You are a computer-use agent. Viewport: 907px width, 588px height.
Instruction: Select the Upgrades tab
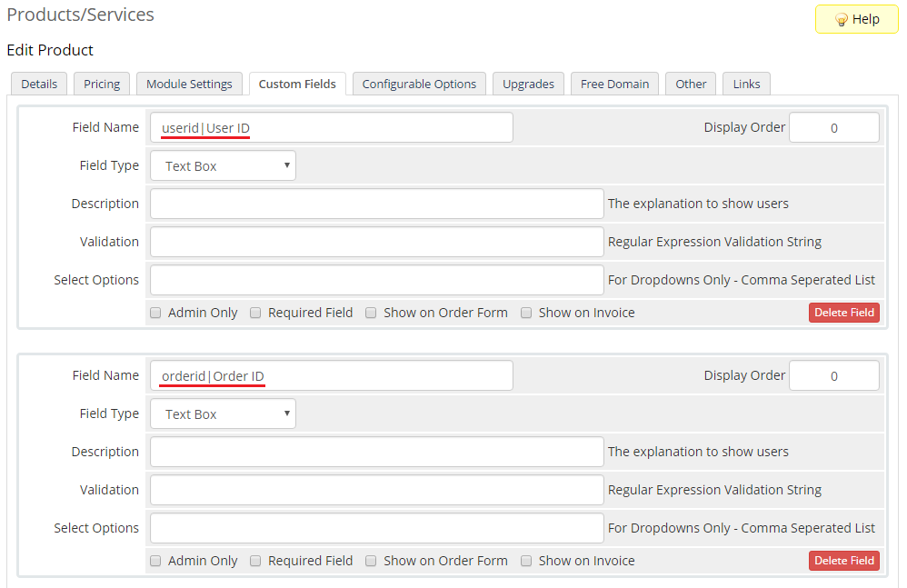528,84
